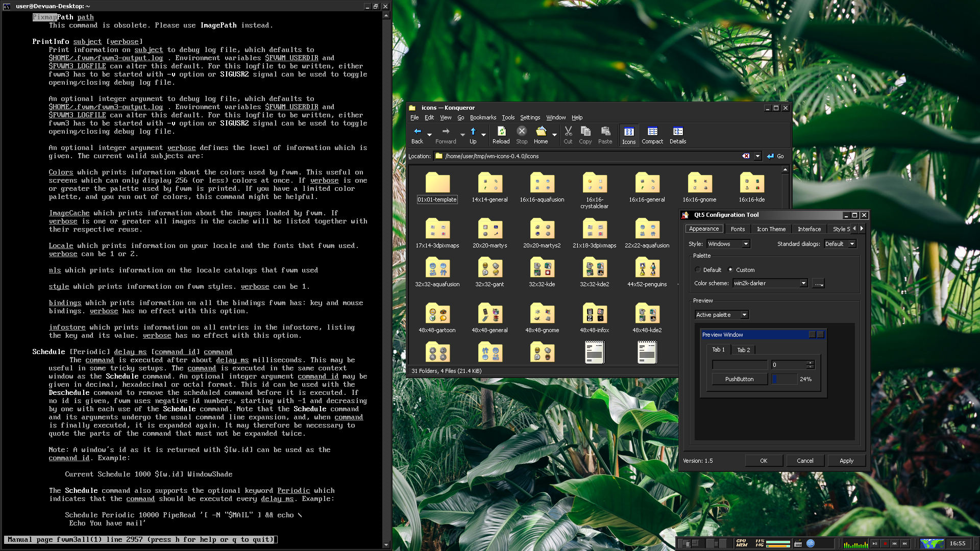Reload the Konqueror folder view

tap(501, 135)
